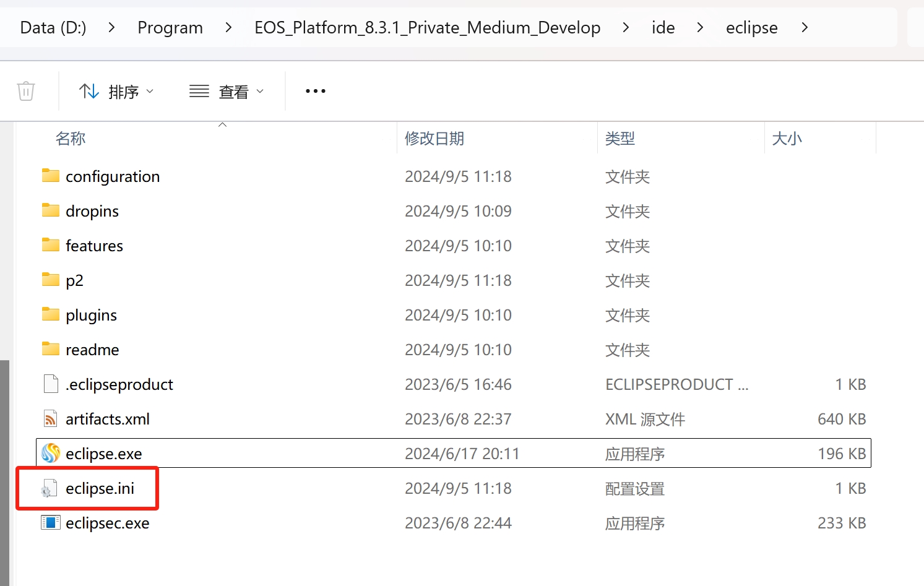
Task: Sort by the 修改日期 column header
Action: (x=434, y=139)
